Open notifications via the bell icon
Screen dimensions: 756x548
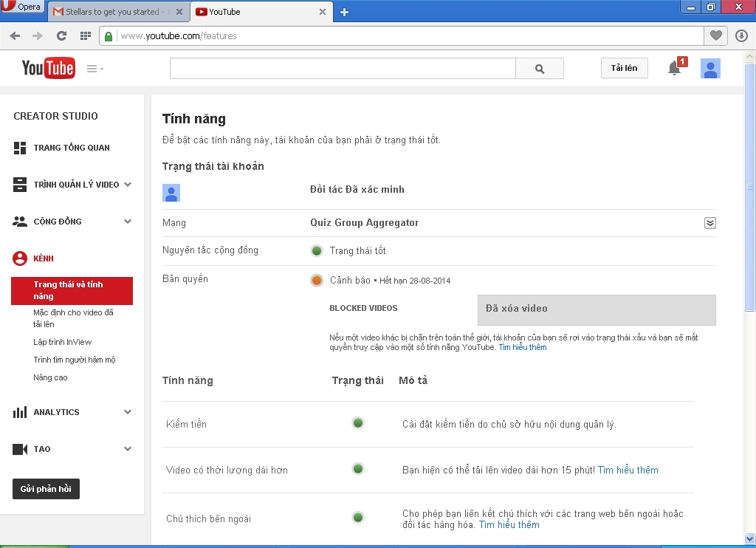675,69
